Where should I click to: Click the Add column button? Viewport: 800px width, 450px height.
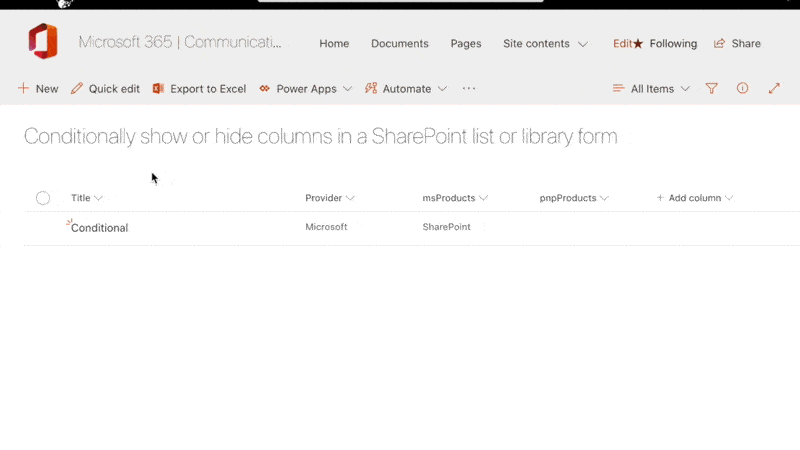694,198
